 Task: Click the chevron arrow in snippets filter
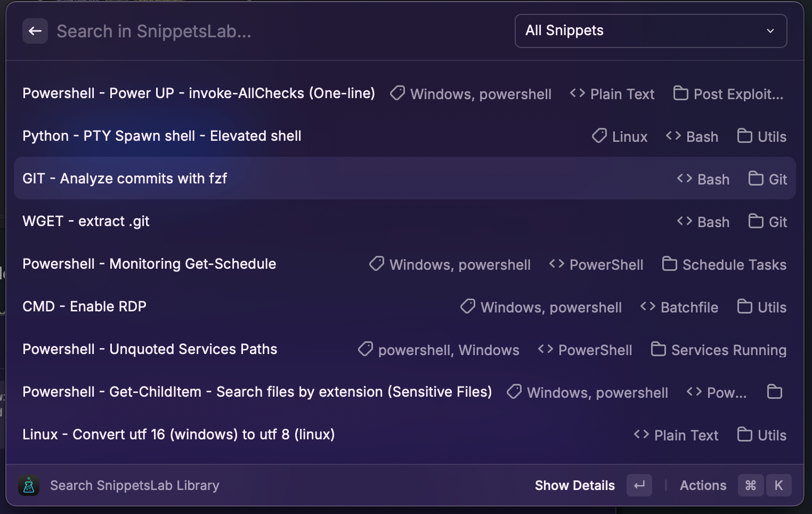[x=770, y=31]
